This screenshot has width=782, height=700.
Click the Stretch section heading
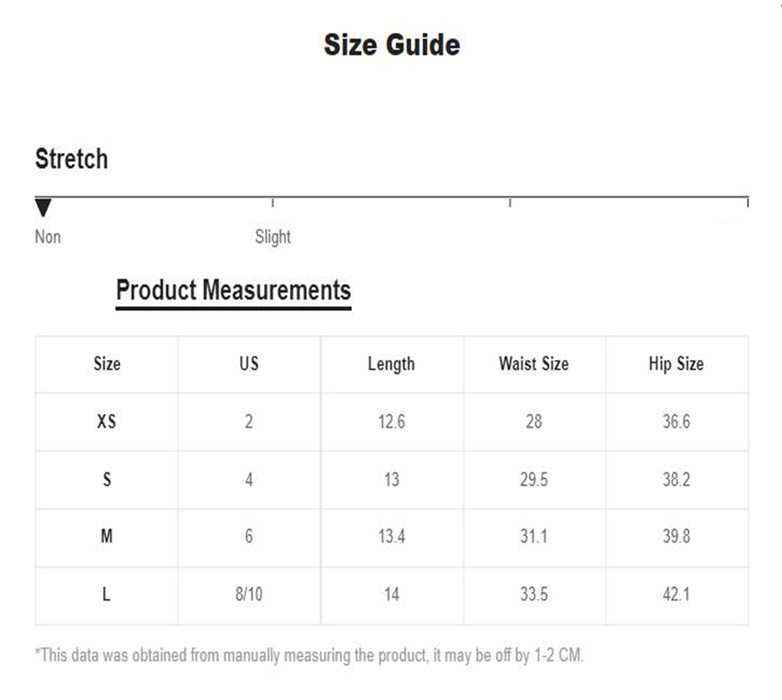[71, 159]
